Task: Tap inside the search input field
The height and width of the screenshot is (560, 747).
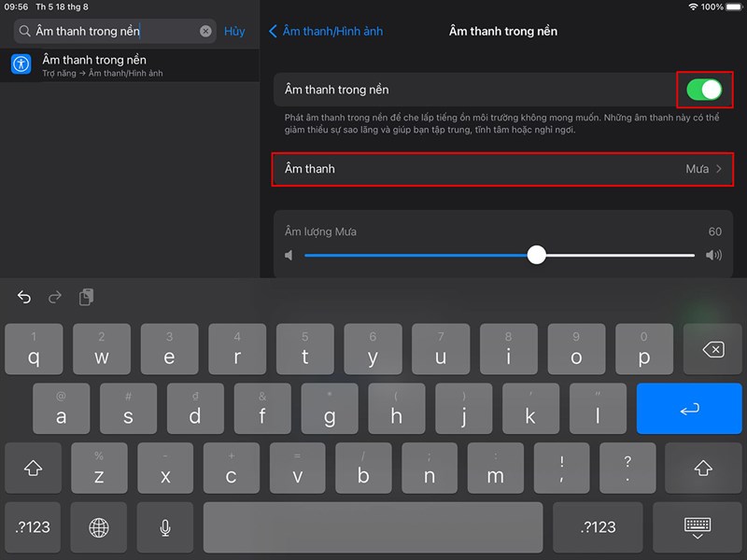Action: (x=112, y=31)
